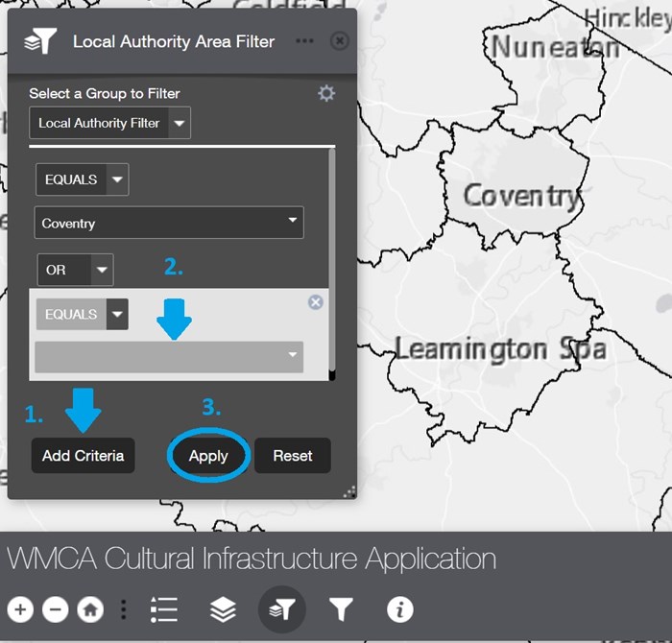Open the panel's three-dot options menu
Viewport: 672px width, 643px height.
[305, 41]
